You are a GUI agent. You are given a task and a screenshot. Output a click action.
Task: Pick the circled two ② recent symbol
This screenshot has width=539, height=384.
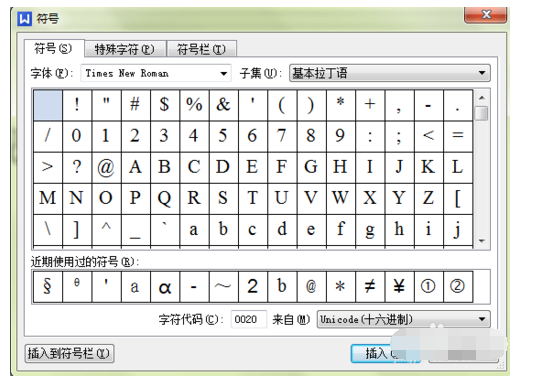point(458,286)
